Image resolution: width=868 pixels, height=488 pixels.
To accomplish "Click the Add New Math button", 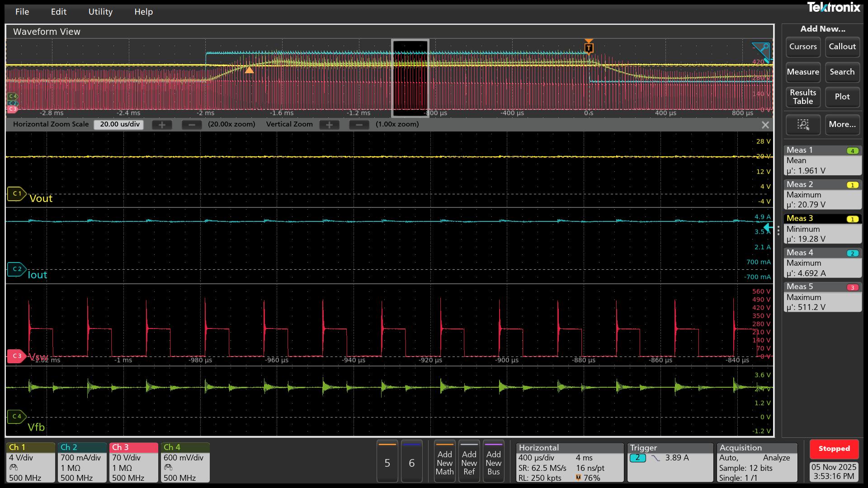I will [444, 462].
